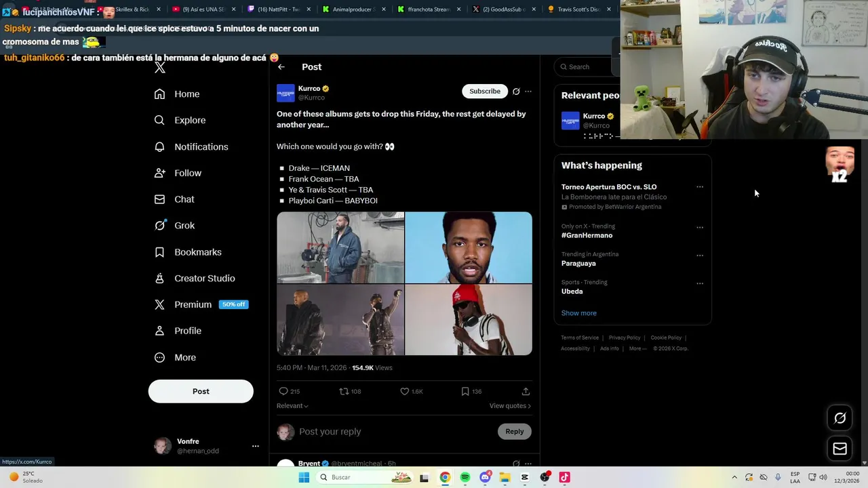Image resolution: width=868 pixels, height=488 pixels.
Task: Click the Grok icon beside the Subscribe button
Action: (x=516, y=91)
